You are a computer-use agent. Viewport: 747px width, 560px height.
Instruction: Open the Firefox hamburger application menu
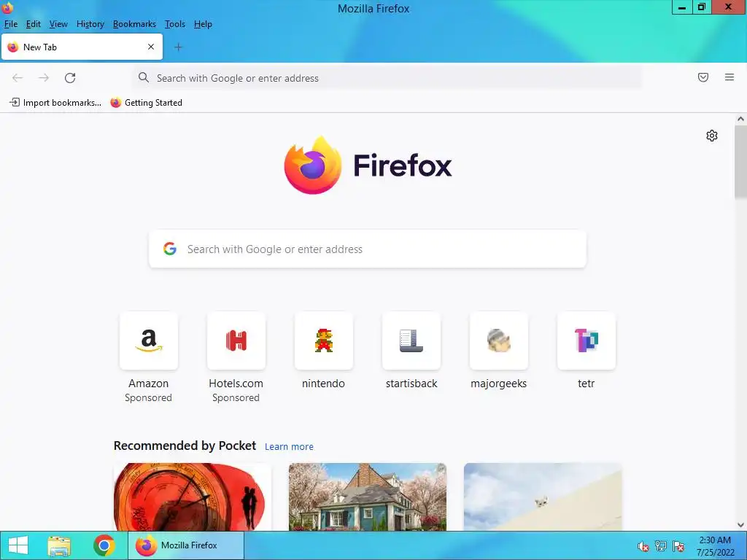point(729,77)
